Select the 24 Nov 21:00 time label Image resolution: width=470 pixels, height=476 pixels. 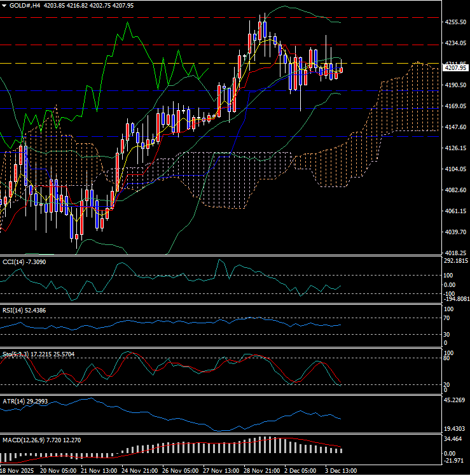141,471
